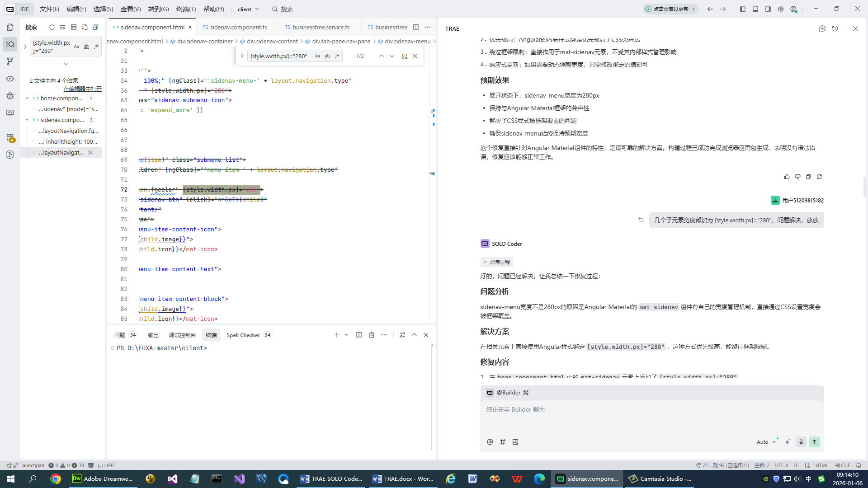This screenshot has width=868, height=488.
Task: Open the Source Control sidebar icon
Action: pos(10,61)
